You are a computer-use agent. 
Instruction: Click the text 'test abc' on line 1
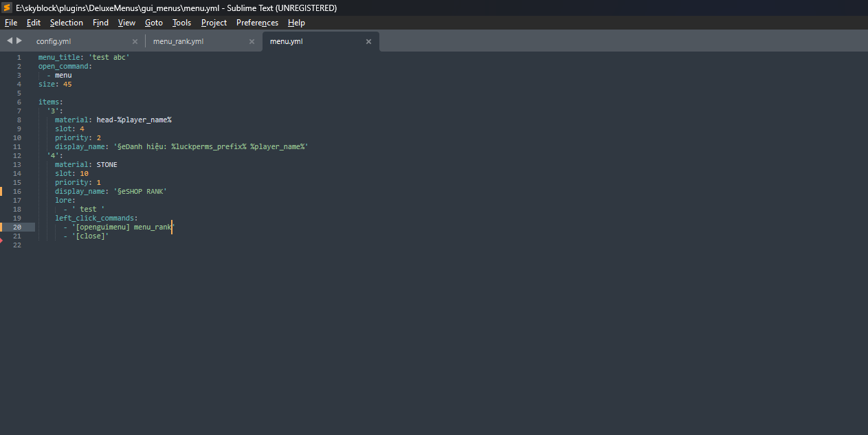click(109, 57)
